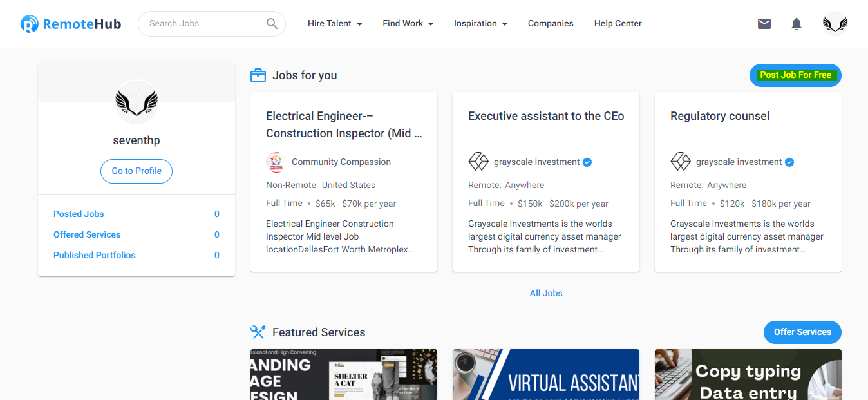The height and width of the screenshot is (400, 868).
Task: Click grayscale investment name on Regulatory counsel card
Action: (739, 162)
